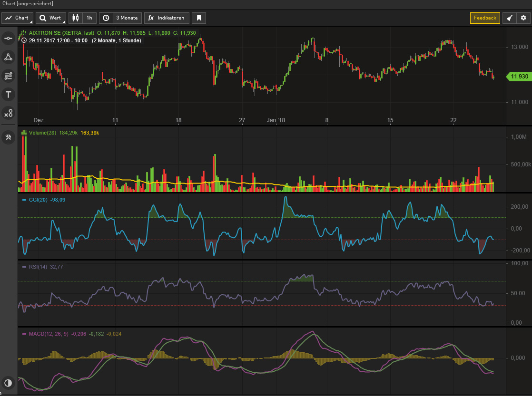Viewport: 532px width, 396px height.
Task: Open the symbols and markers tool
Action: [x=8, y=113]
